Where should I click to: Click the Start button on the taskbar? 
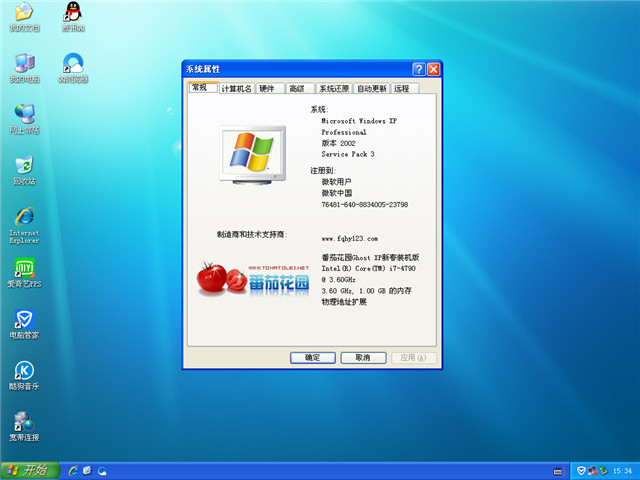tap(30, 471)
